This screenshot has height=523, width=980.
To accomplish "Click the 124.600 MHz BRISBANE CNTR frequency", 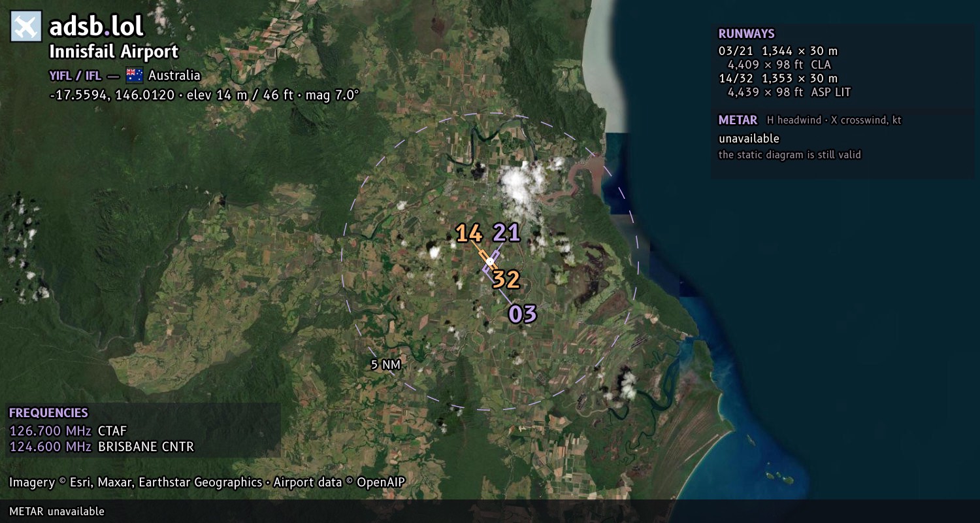I will (102, 447).
